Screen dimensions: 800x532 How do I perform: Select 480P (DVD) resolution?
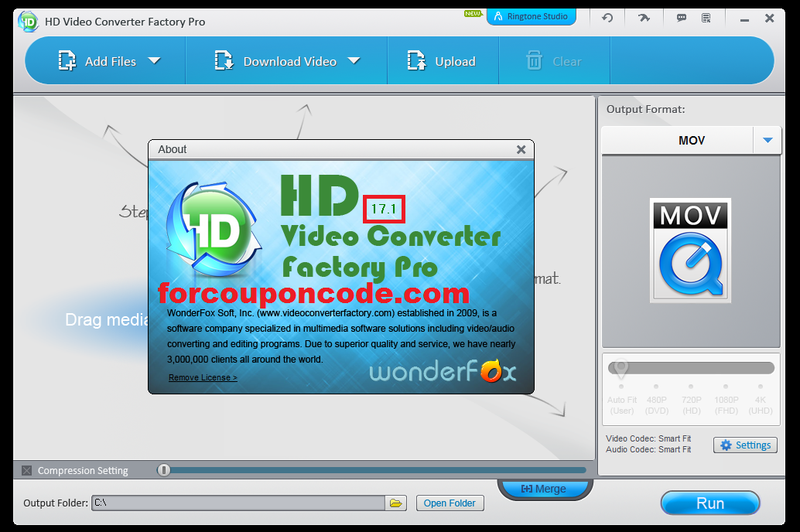coord(656,405)
